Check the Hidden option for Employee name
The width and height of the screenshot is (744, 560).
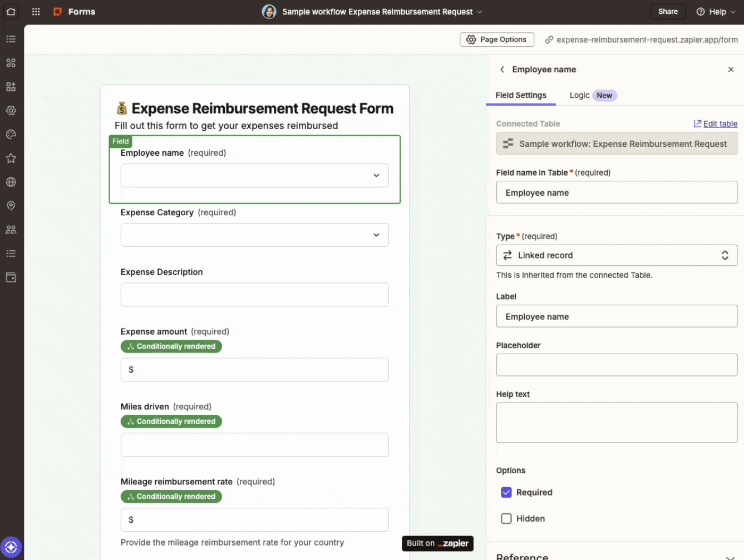(506, 518)
